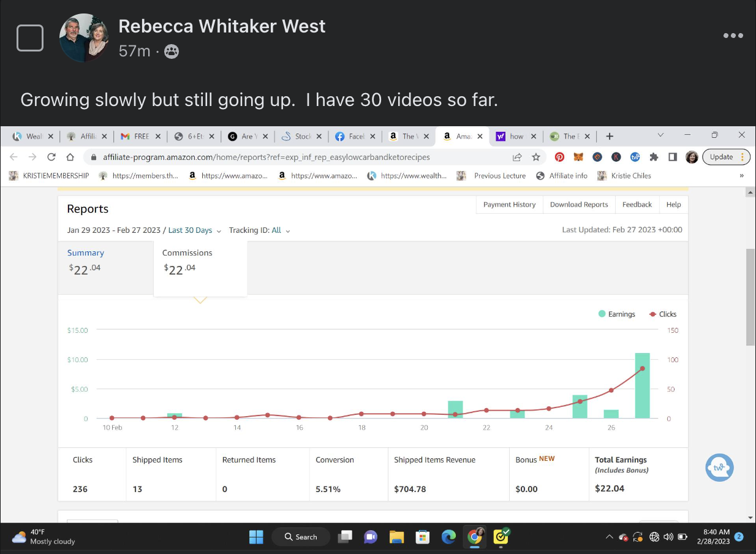This screenshot has width=756, height=554.
Task: Open Microsoft Edge from the taskbar
Action: pyautogui.click(x=448, y=537)
